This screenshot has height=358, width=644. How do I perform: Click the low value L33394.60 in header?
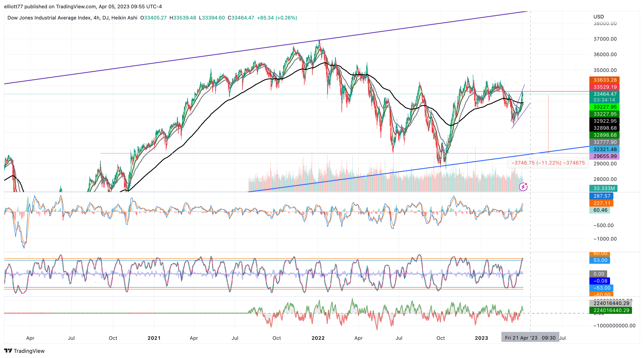tap(212, 18)
